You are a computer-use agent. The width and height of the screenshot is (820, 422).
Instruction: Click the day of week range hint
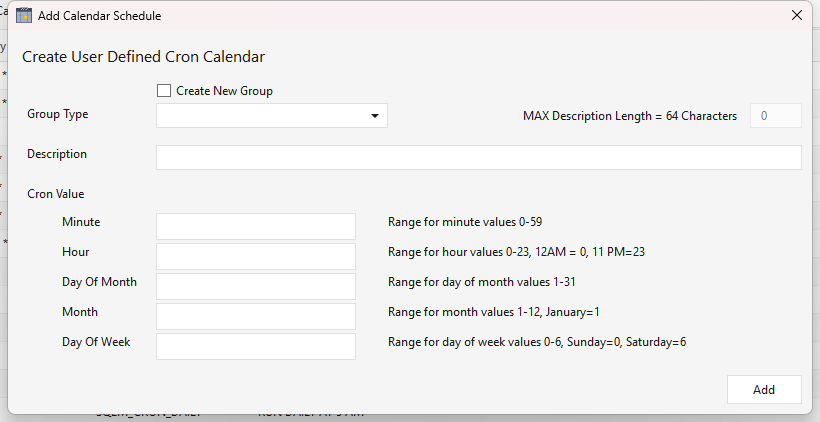(537, 342)
